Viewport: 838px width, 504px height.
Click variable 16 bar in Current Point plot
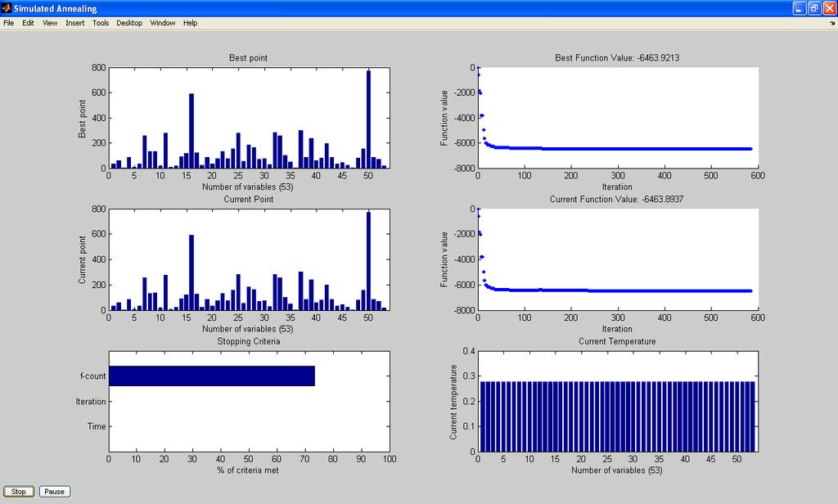(x=191, y=272)
